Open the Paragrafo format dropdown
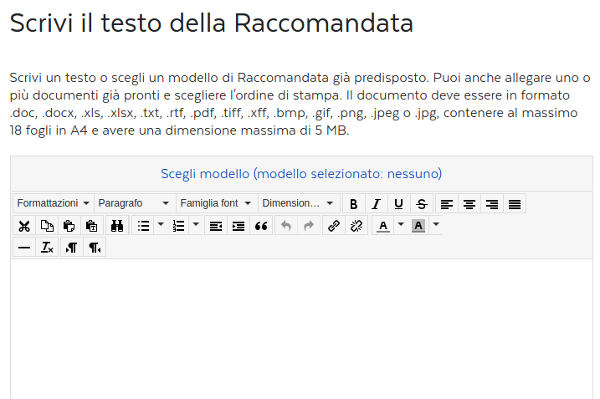Viewport: 600px width, 399px height. 134,203
